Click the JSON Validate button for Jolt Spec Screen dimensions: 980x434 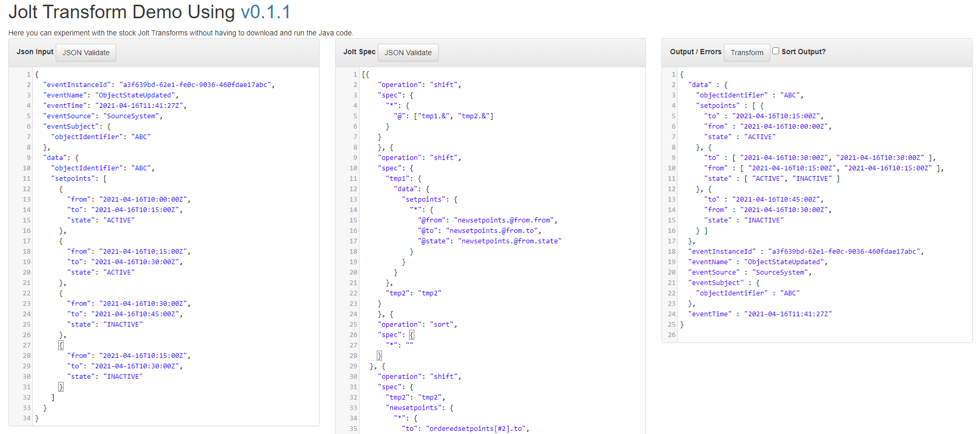click(x=408, y=53)
